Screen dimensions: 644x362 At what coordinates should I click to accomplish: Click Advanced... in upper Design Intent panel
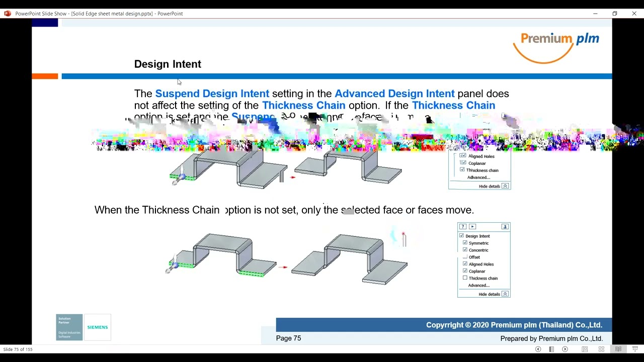coord(478,177)
